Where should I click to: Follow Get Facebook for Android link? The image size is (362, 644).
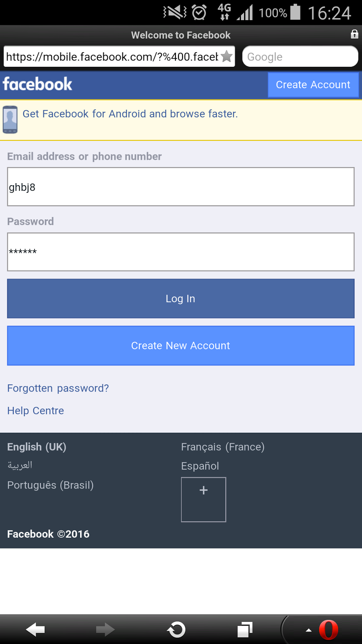[x=130, y=114]
